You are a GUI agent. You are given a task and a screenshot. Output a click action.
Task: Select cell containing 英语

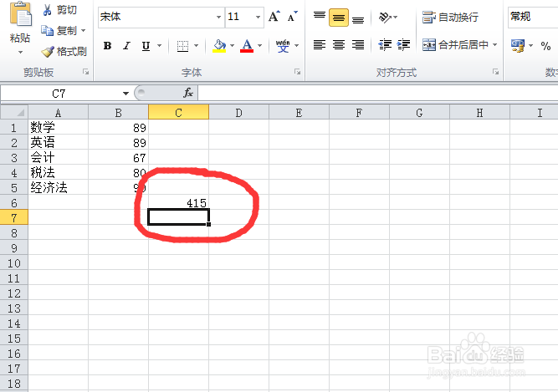pyautogui.click(x=58, y=142)
